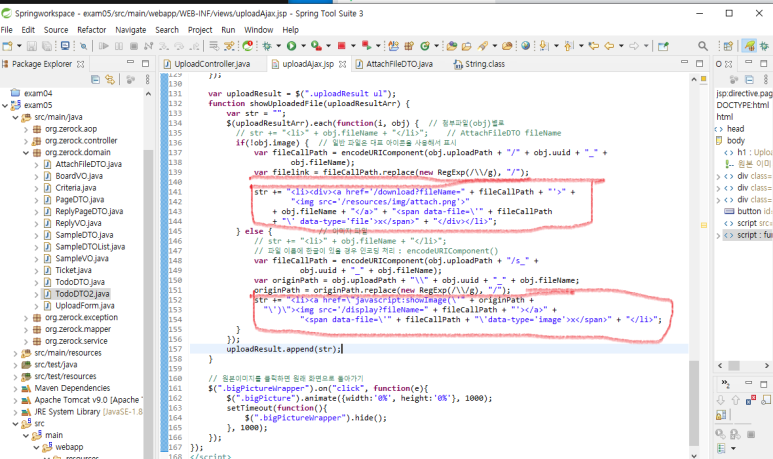The width and height of the screenshot is (773, 459).
Task: Click the green bug Debug icon
Action: 267,46
